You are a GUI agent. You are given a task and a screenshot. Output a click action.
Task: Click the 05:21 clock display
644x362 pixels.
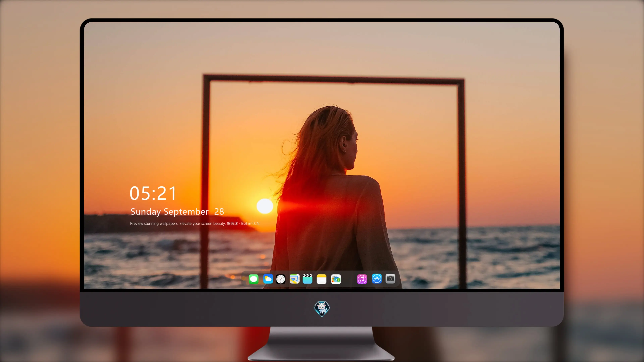point(153,193)
